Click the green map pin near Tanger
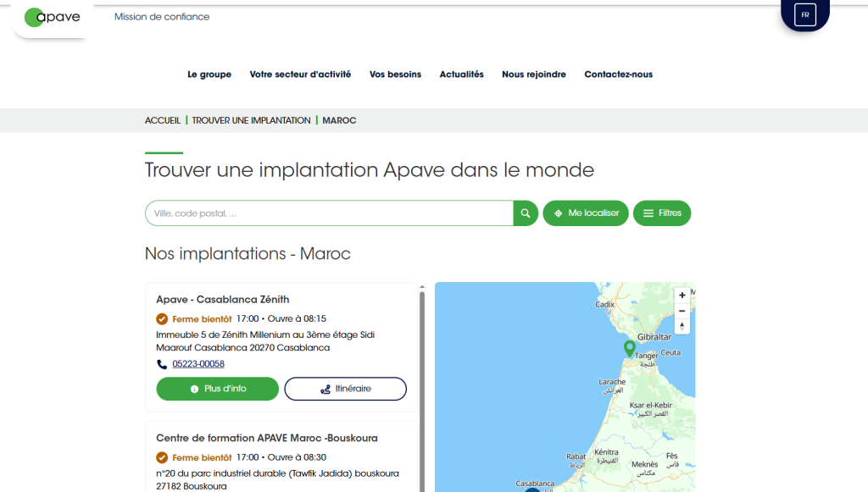 629,348
